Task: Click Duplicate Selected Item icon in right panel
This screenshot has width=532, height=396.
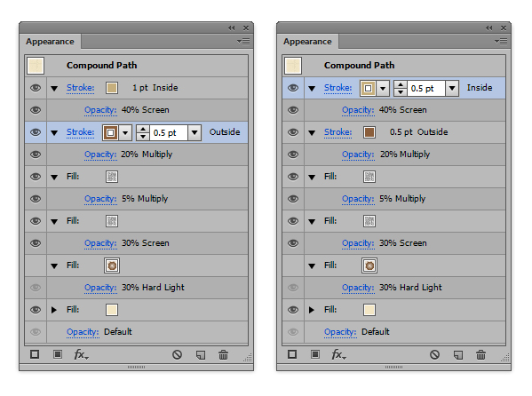Action: [458, 355]
